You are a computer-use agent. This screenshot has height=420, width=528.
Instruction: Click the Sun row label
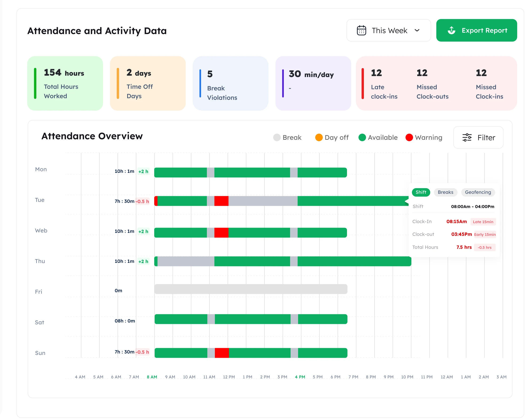click(40, 353)
